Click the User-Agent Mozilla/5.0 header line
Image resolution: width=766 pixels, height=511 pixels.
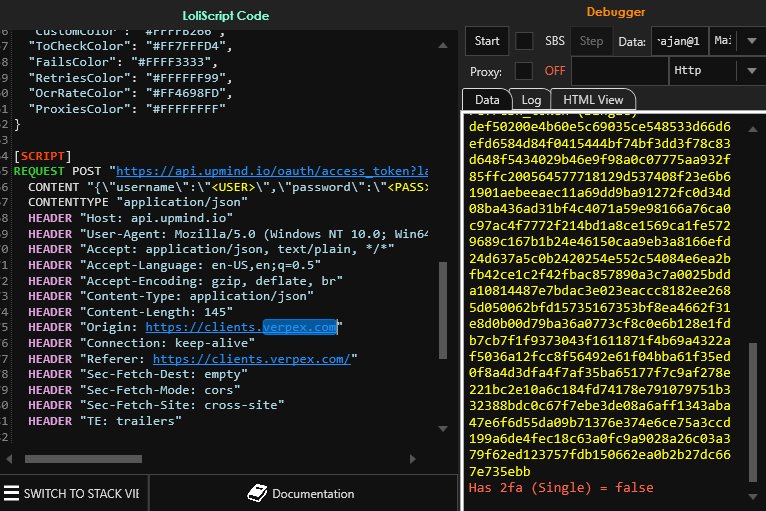(x=228, y=234)
